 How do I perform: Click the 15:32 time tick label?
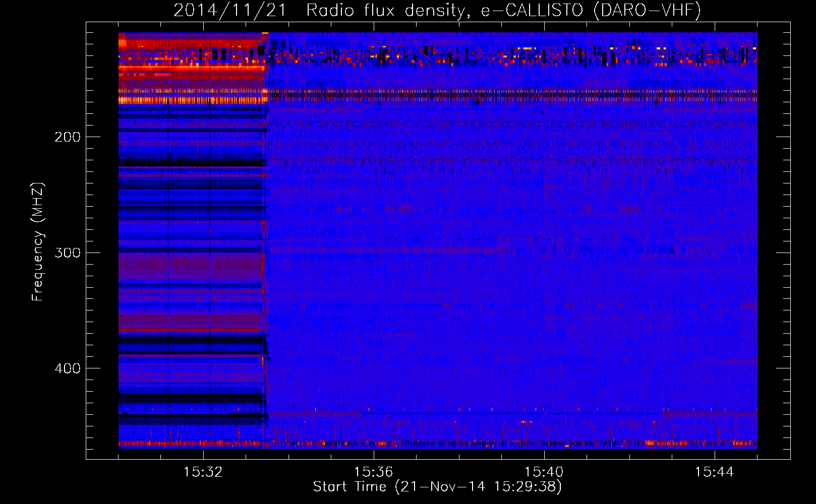[x=203, y=472]
